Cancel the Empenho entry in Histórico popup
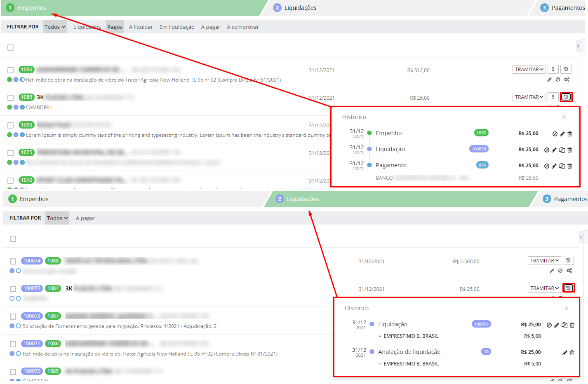 tap(555, 134)
